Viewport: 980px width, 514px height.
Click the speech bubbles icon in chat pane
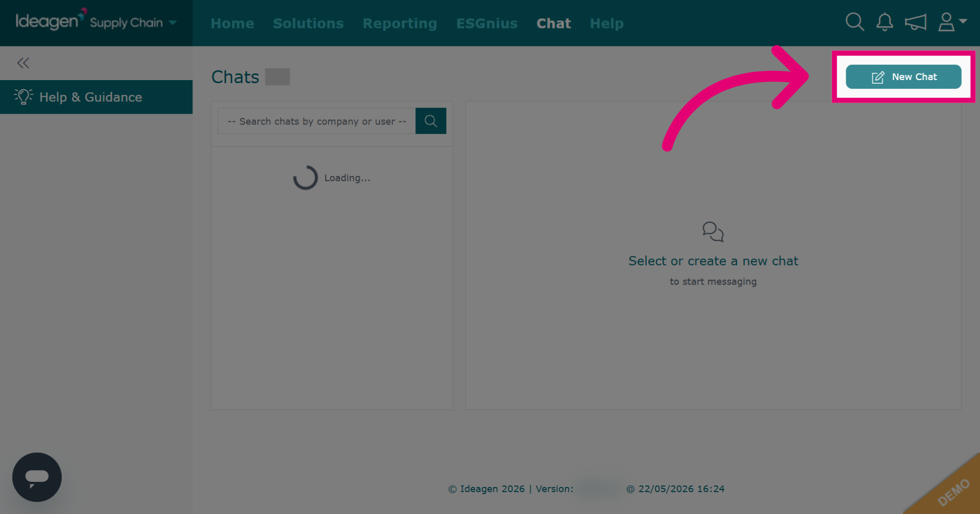coord(713,232)
